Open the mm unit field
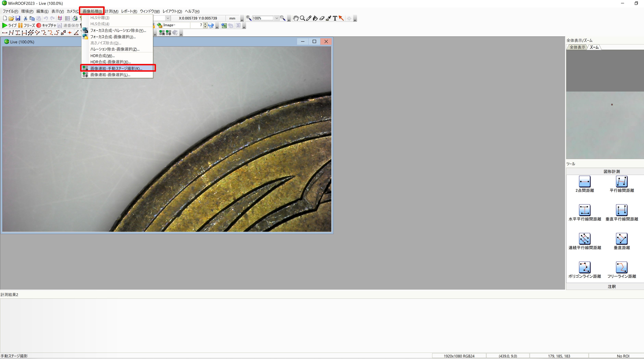Viewport: 644px width, 359px height. [232, 18]
